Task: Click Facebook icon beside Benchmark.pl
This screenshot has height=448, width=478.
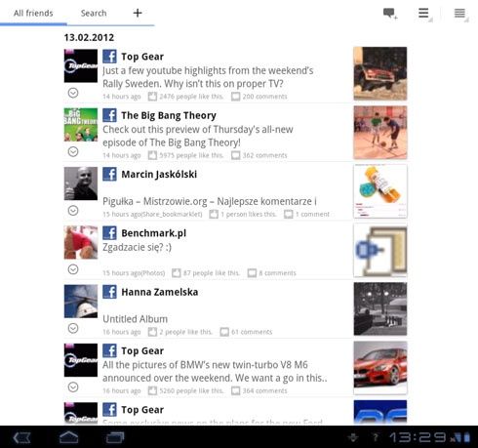Action: pyautogui.click(x=109, y=233)
